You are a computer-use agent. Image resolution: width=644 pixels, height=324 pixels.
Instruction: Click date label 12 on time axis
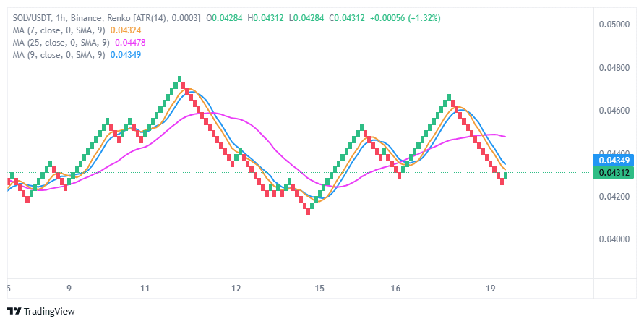click(236, 289)
